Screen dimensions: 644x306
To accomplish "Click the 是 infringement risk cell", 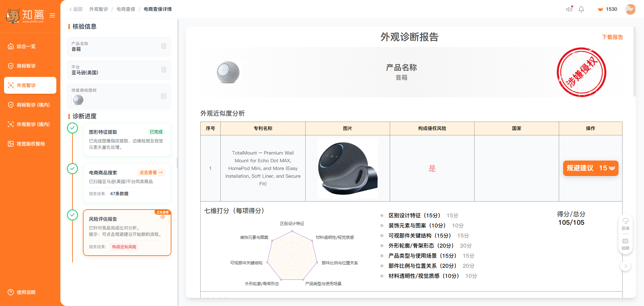I will [x=432, y=168].
